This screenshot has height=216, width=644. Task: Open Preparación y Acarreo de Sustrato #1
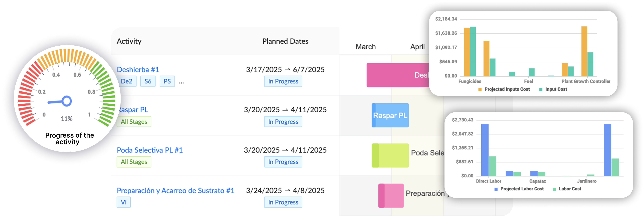coord(176,191)
